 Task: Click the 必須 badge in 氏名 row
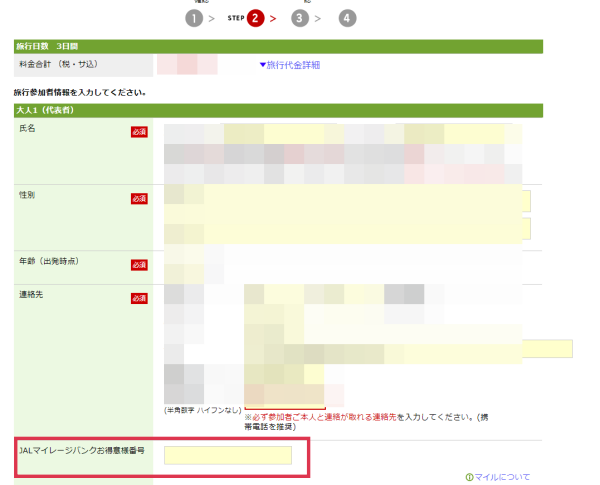(x=139, y=132)
